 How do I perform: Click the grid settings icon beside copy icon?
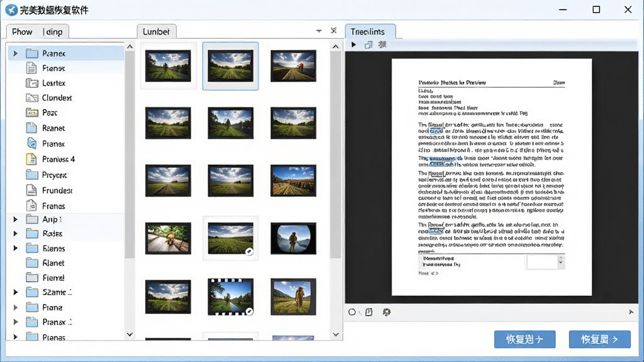point(382,45)
